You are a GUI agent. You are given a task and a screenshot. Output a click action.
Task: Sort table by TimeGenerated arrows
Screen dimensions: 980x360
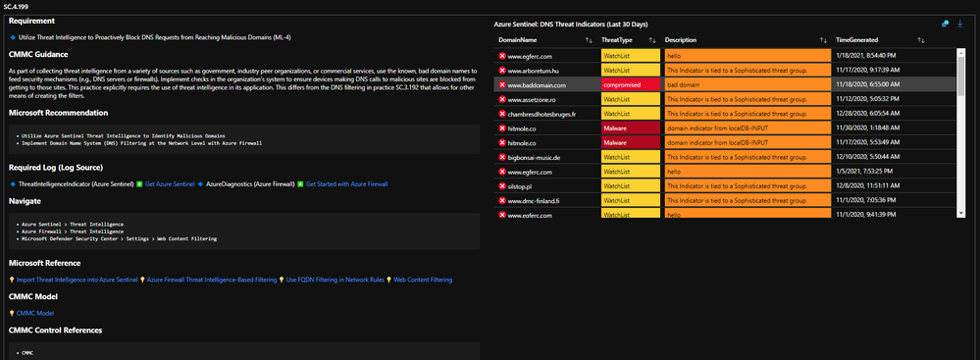pyautogui.click(x=920, y=40)
